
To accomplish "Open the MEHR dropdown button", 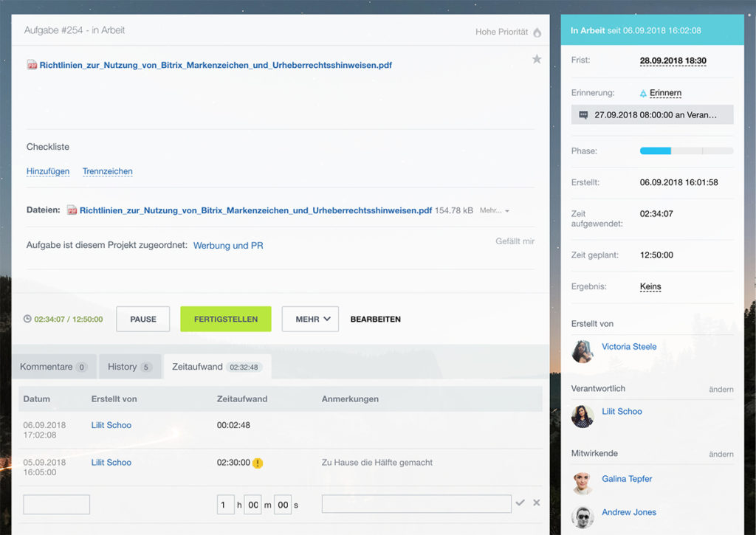I will pyautogui.click(x=310, y=319).
